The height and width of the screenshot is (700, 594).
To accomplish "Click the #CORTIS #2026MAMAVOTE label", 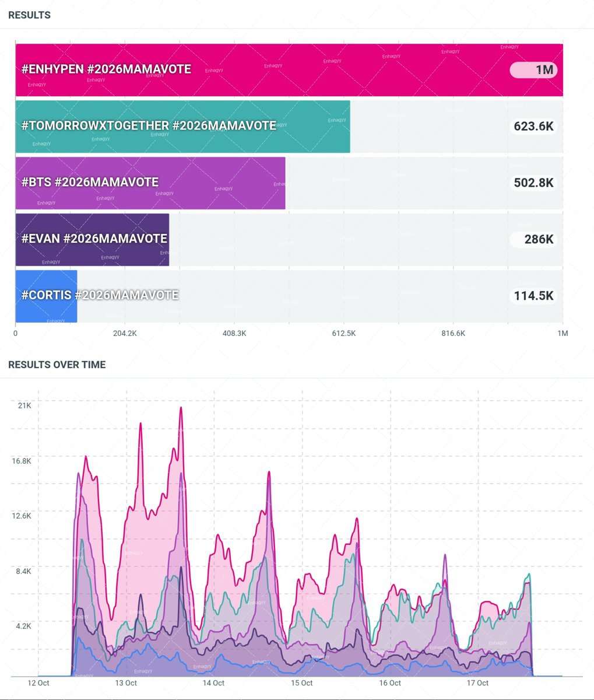I will (x=100, y=295).
